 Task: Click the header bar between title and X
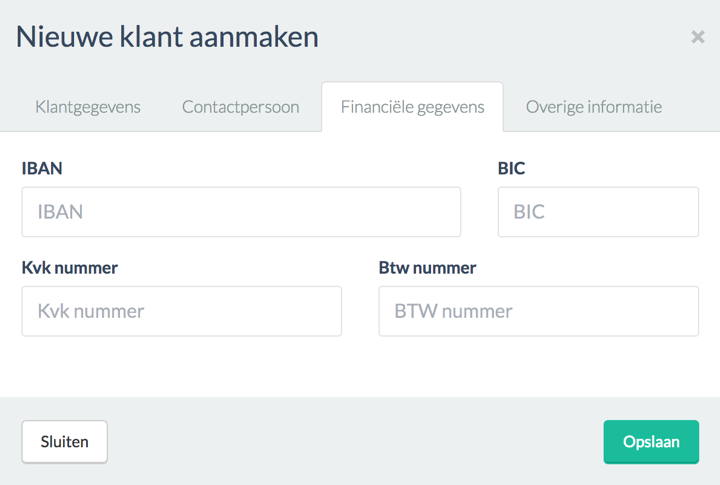500,37
